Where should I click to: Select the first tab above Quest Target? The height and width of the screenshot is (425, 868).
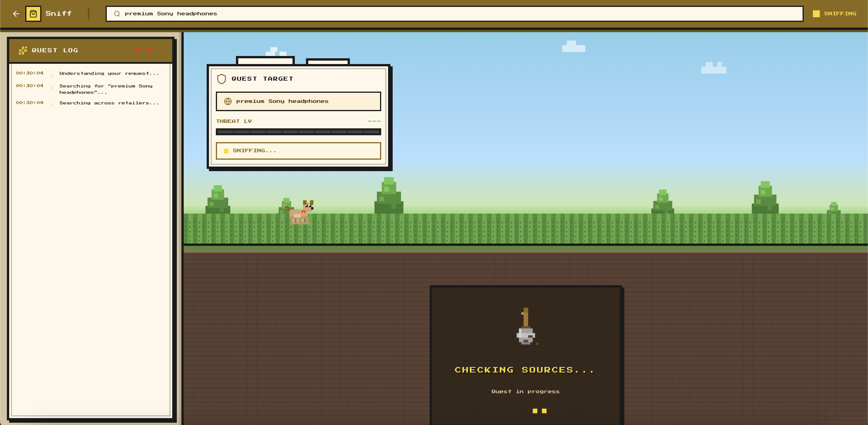coord(265,61)
